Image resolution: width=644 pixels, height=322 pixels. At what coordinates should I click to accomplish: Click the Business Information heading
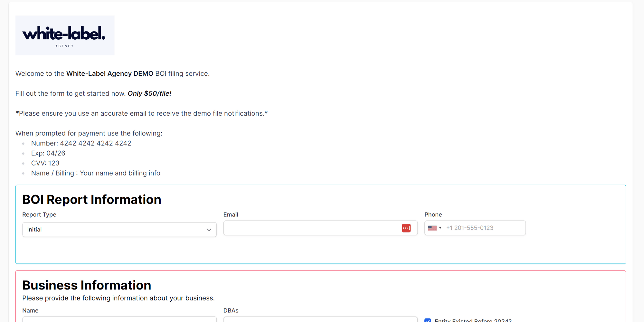click(87, 285)
